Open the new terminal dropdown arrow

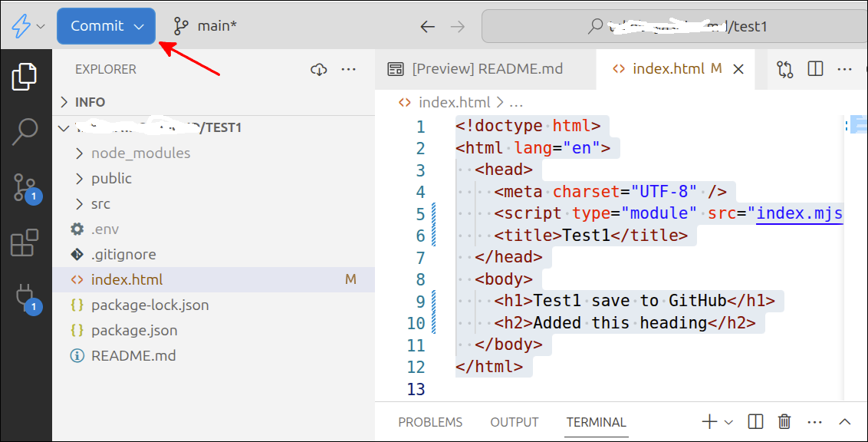728,421
